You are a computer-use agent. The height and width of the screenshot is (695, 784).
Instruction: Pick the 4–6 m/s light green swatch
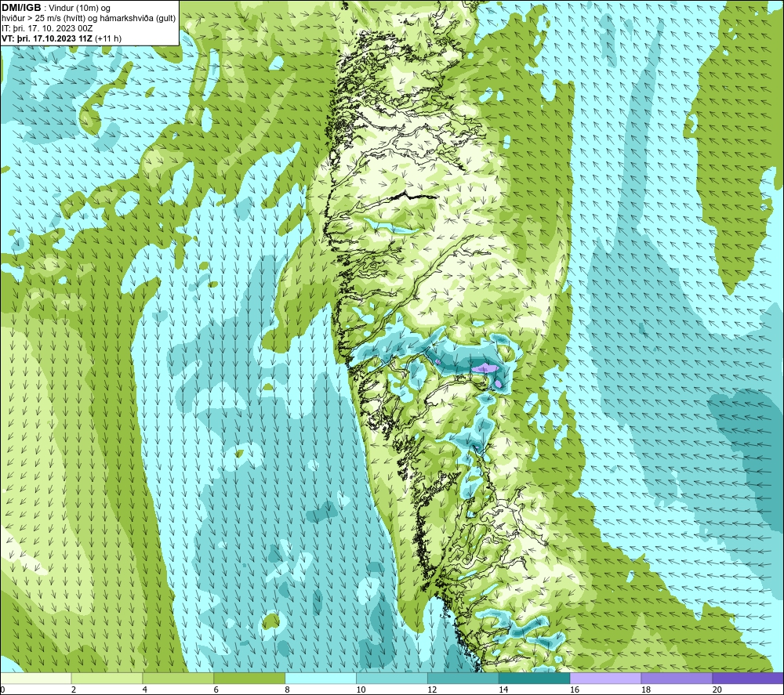pyautogui.click(x=178, y=678)
